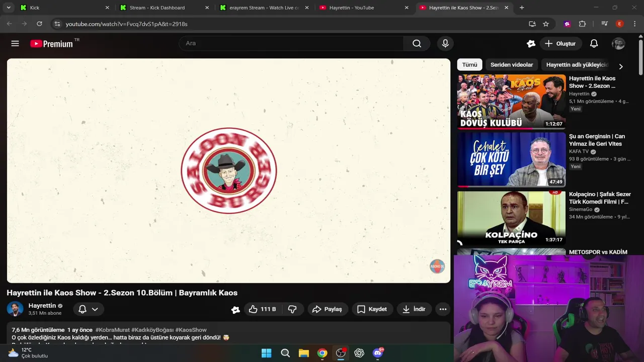This screenshot has width=644, height=362.
Task: Like the video with 111 B thumbs up
Action: 263,309
